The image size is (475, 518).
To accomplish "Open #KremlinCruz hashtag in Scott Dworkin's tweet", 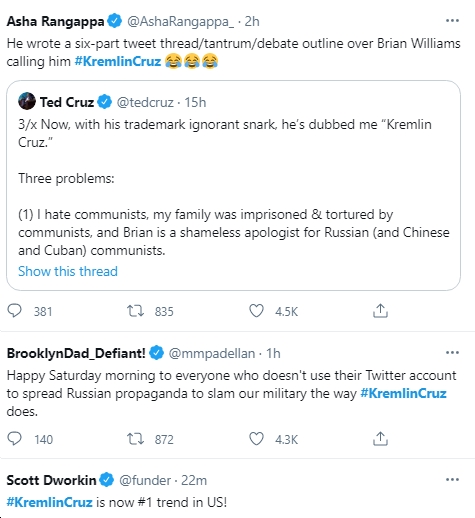I will click(x=49, y=502).
